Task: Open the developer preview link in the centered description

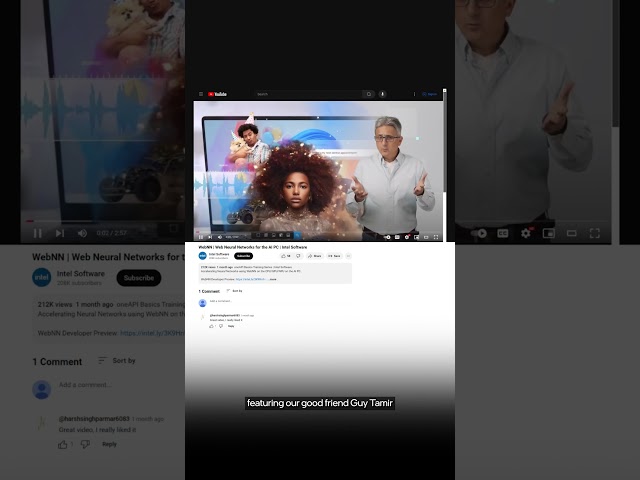Action: point(251,279)
